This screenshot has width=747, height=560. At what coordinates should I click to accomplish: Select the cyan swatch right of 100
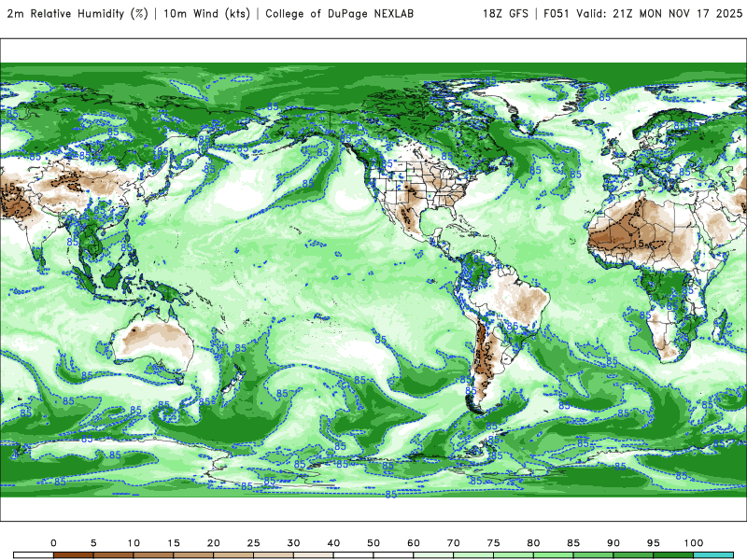(x=713, y=555)
